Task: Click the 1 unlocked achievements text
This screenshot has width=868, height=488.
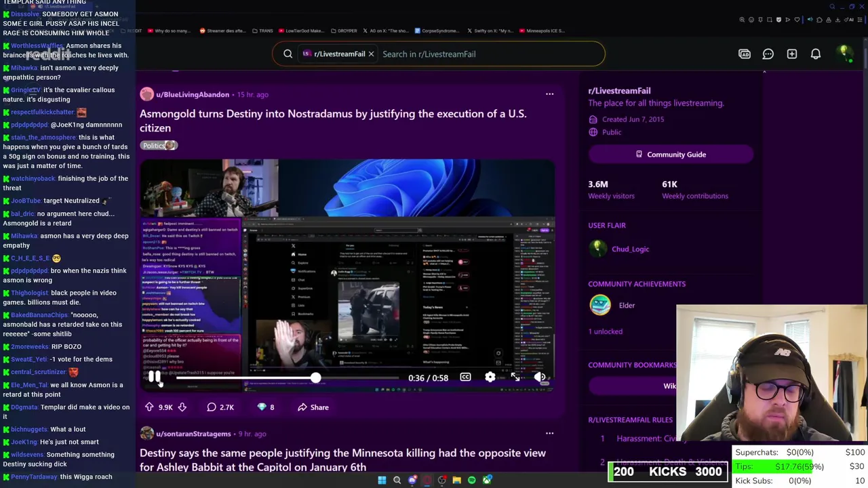Action: 605,331
